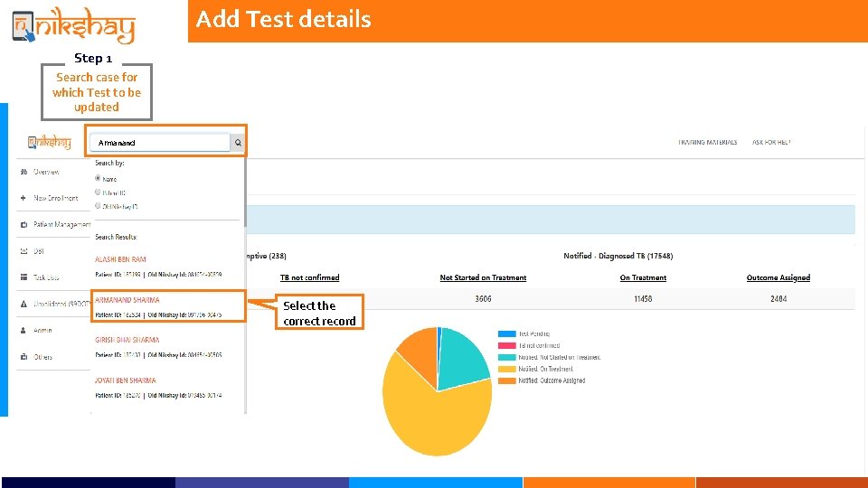This screenshot has width=868, height=488.
Task: Click the Patient Management sidebar icon
Action: [x=24, y=225]
